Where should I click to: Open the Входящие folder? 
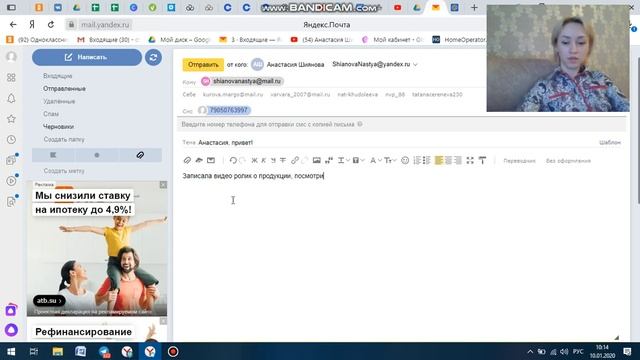[x=58, y=76]
